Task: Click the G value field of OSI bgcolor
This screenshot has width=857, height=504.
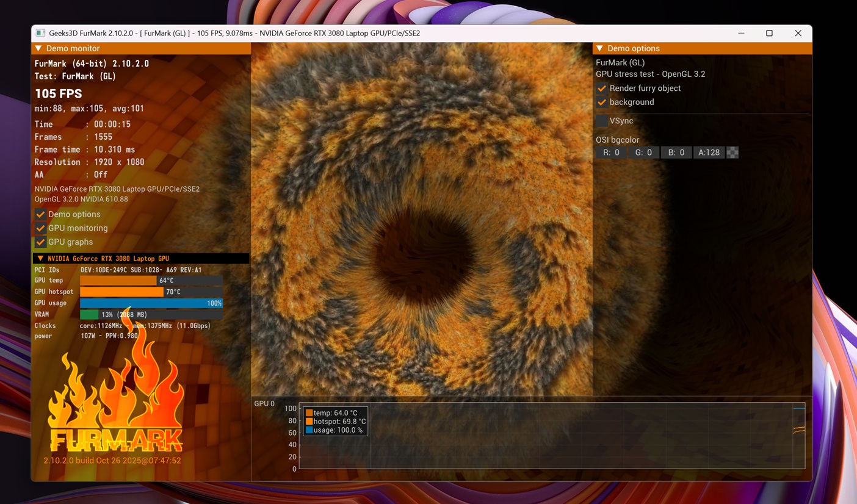Action: (644, 153)
